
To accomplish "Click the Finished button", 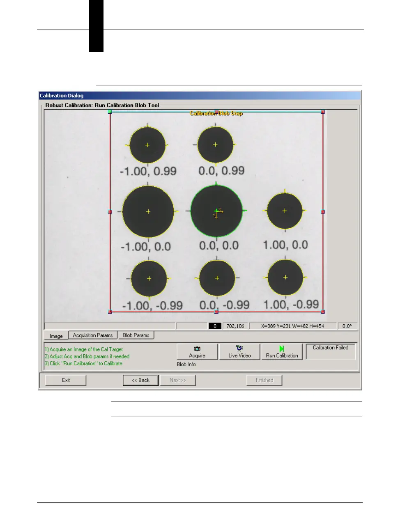I will click(x=264, y=380).
